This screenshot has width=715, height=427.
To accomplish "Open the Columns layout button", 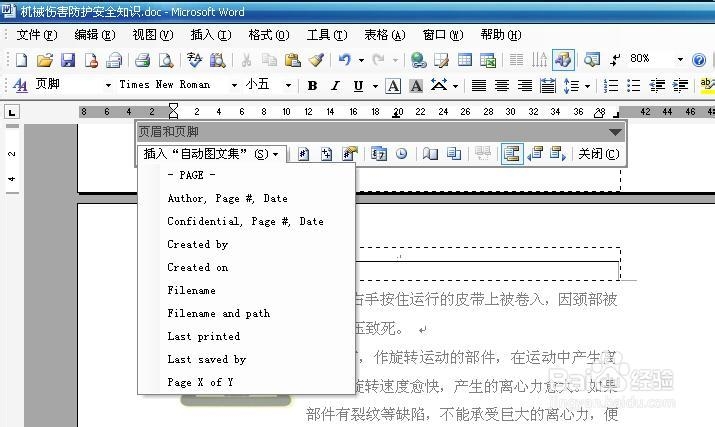I will [516, 60].
